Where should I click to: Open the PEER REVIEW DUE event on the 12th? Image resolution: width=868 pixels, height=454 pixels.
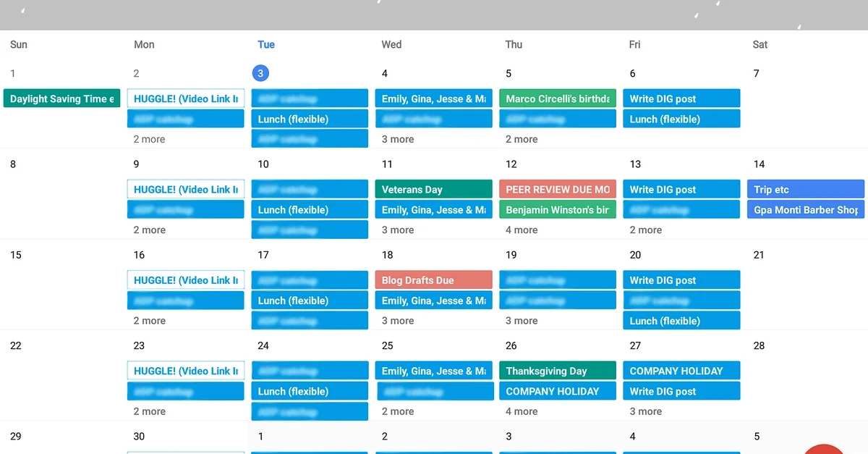click(x=557, y=189)
